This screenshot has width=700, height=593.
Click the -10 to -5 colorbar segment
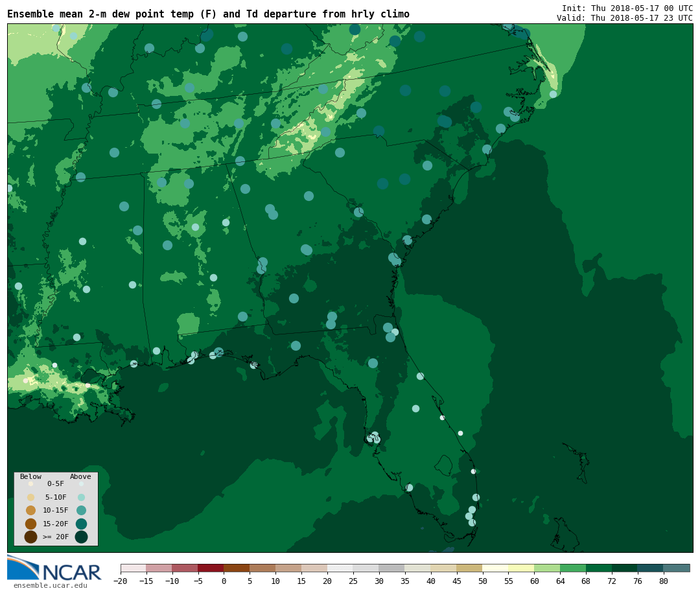(185, 568)
